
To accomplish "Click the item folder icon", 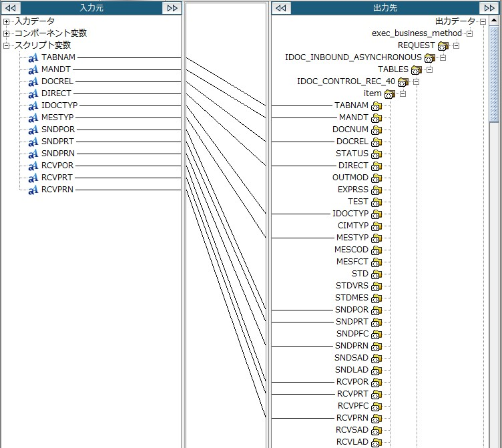I will 390,94.
